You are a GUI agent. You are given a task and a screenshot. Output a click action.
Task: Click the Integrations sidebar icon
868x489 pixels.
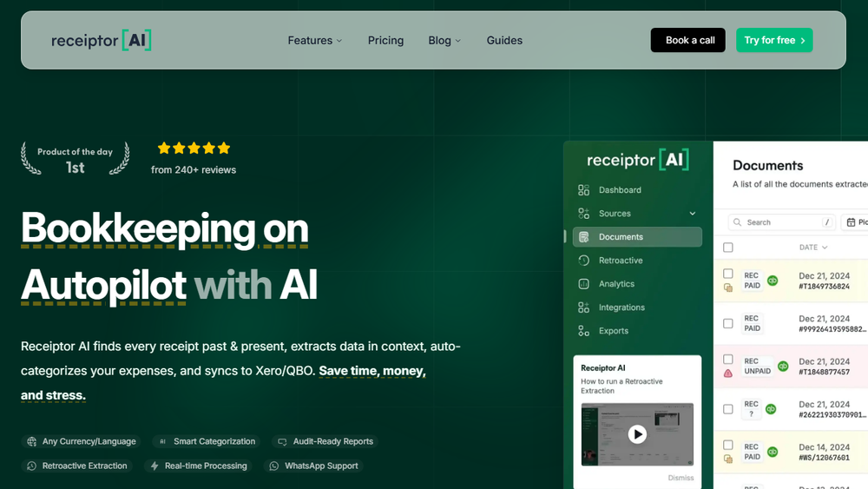583,307
